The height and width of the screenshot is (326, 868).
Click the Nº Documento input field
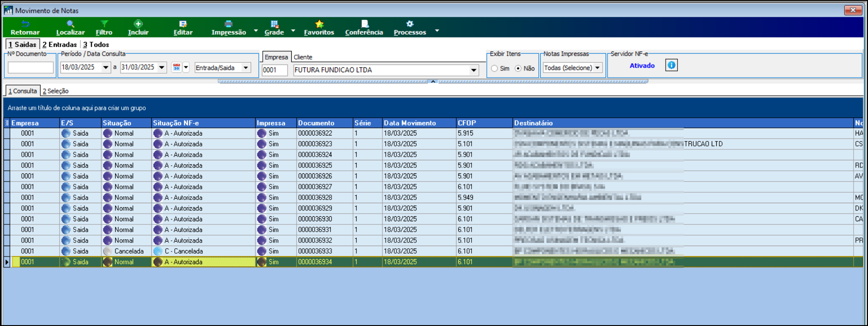click(x=31, y=67)
